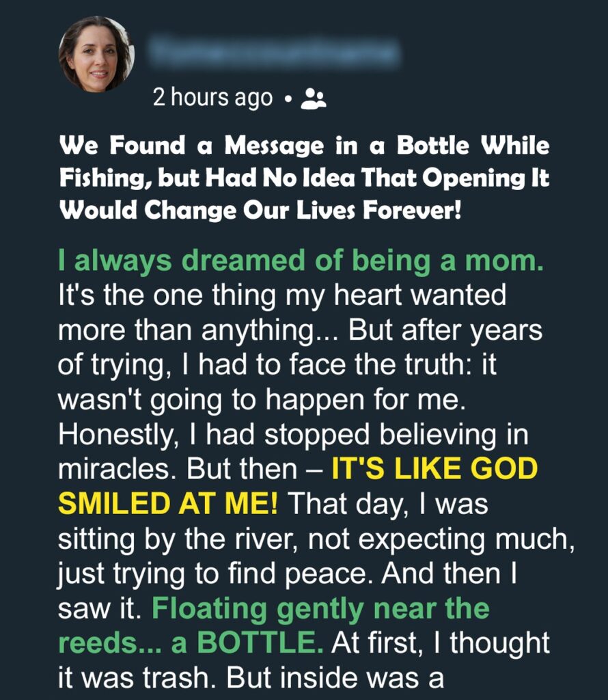Click the line 'just trying to find peace. And then I'
The image size is (608, 700).
pyautogui.click(x=288, y=574)
